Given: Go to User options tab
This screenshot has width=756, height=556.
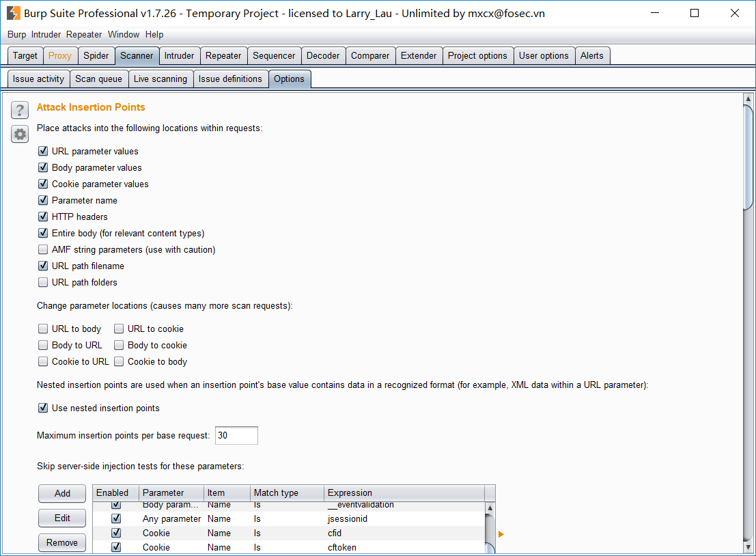Looking at the screenshot, I should [x=544, y=55].
